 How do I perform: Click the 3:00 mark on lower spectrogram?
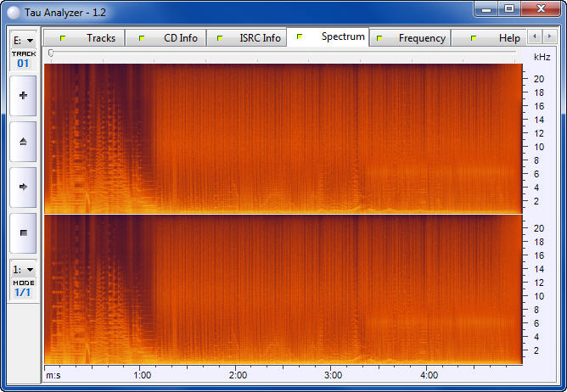[x=334, y=288]
